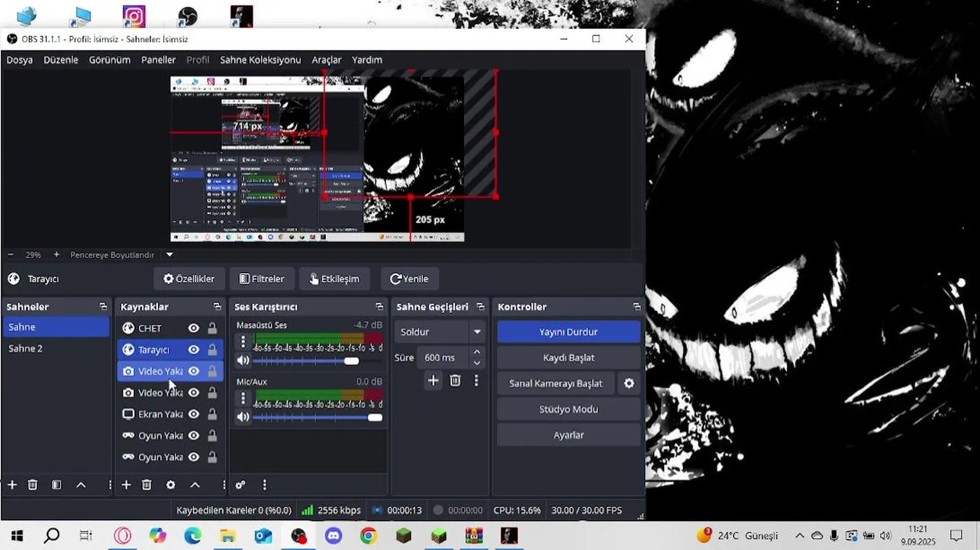Open source properties gear in Kaynaklar toolbar
The image size is (980, 550).
point(170,485)
